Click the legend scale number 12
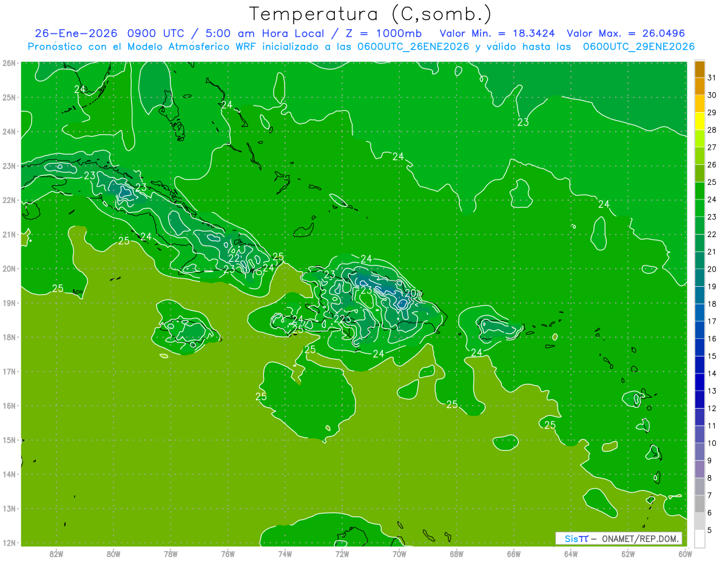Screen dimensions: 728x562 point(712,408)
